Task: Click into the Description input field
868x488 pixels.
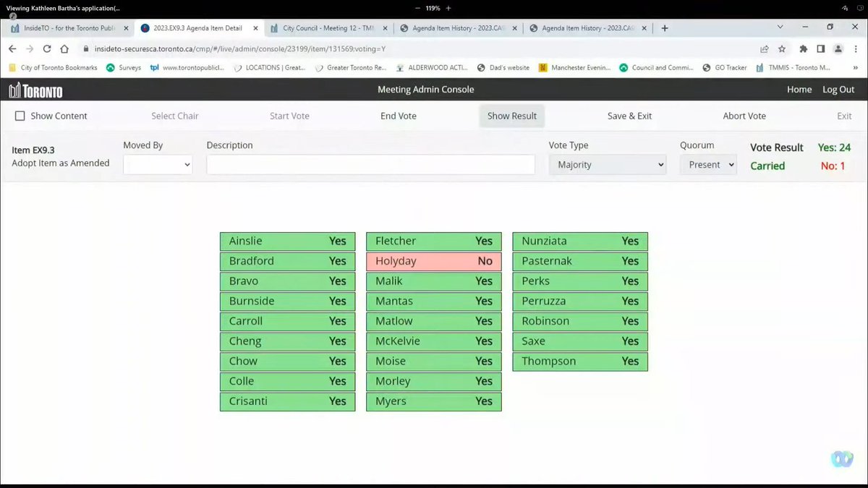Action: [370, 165]
